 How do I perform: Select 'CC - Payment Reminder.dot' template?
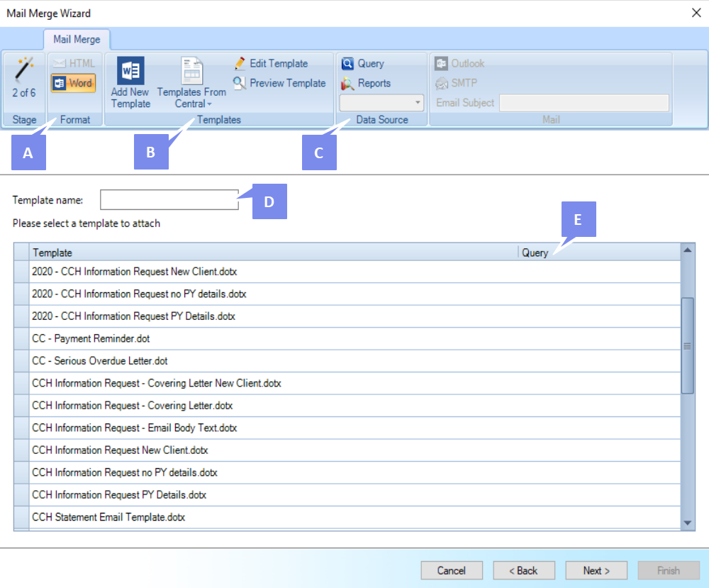click(x=355, y=338)
